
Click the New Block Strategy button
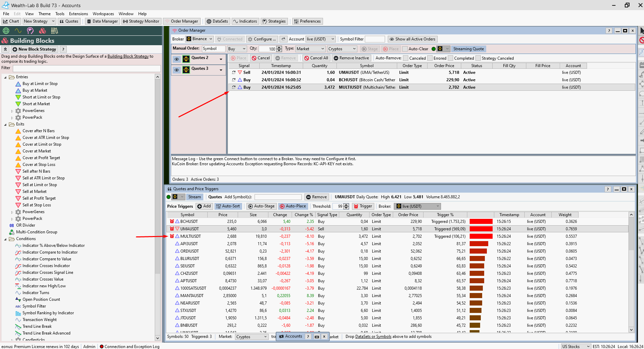34,49
